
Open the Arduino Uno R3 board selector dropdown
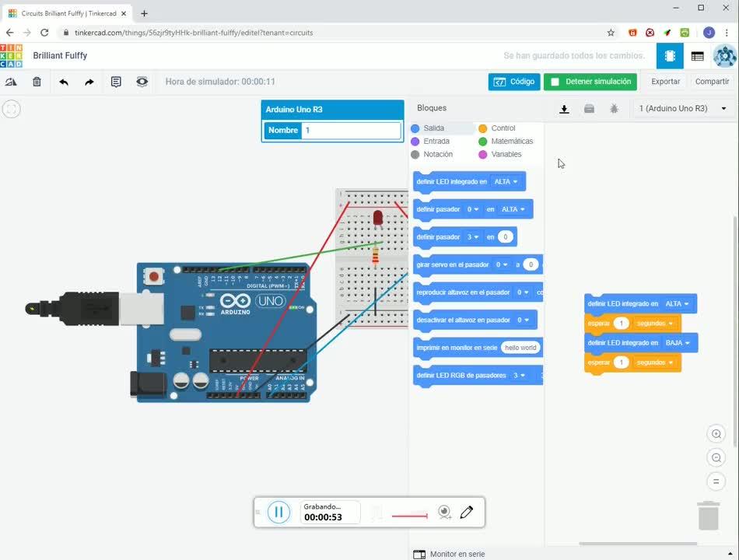pos(682,108)
